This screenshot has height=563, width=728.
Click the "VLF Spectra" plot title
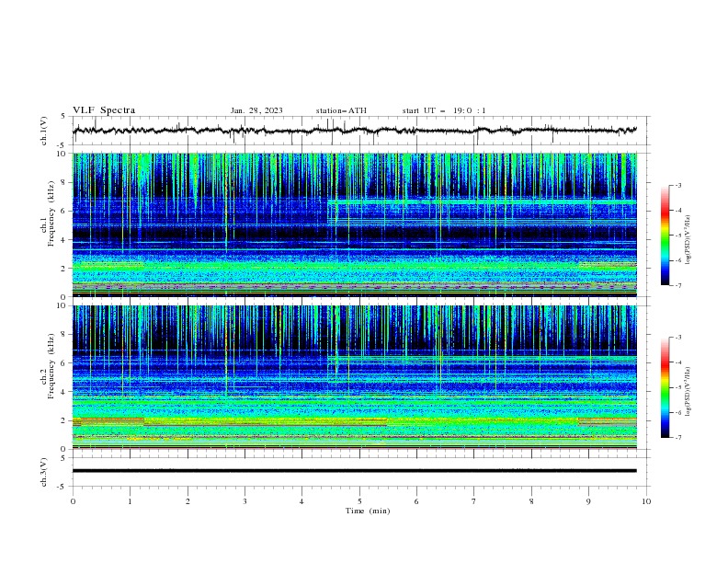[x=104, y=110]
